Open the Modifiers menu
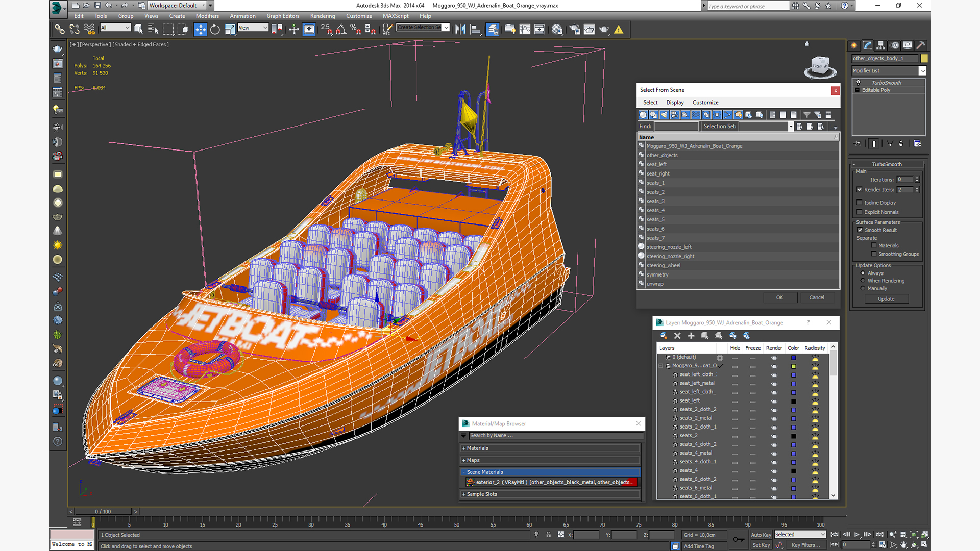The width and height of the screenshot is (980, 551). point(207,16)
